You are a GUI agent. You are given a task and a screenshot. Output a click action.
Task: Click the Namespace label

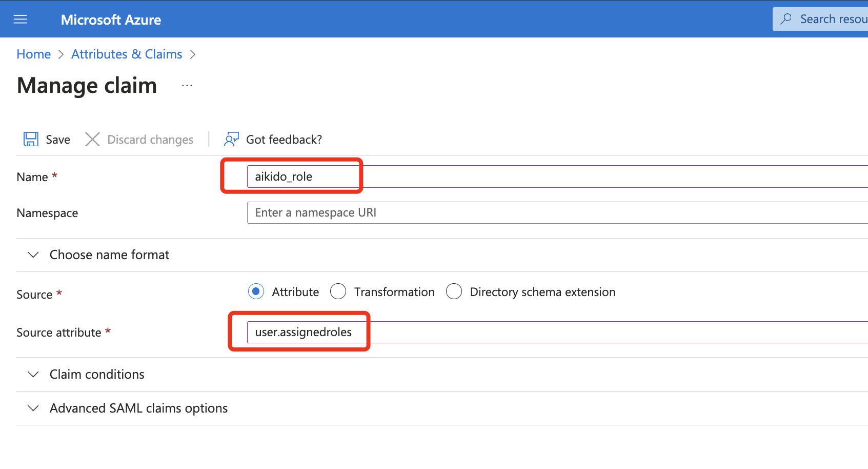click(47, 213)
